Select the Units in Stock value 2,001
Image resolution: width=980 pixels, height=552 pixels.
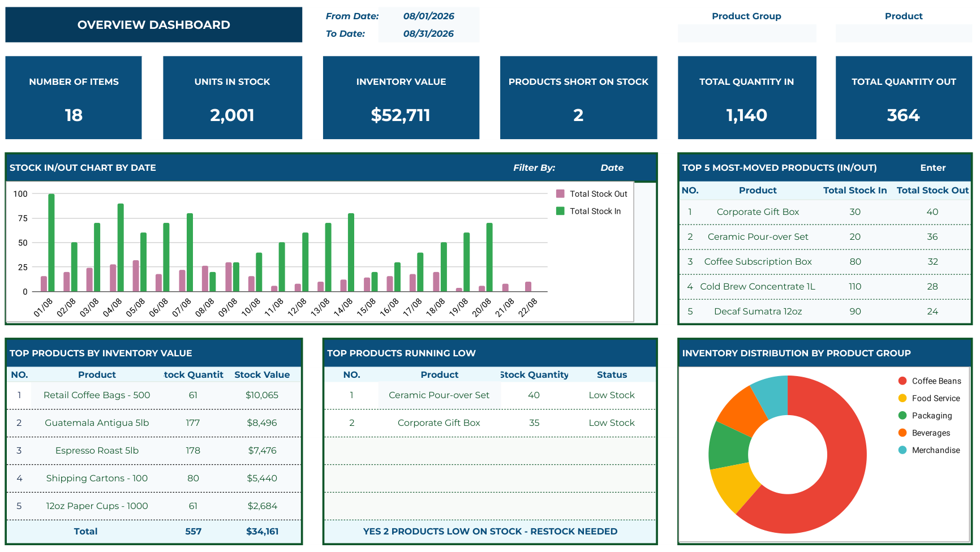point(232,115)
